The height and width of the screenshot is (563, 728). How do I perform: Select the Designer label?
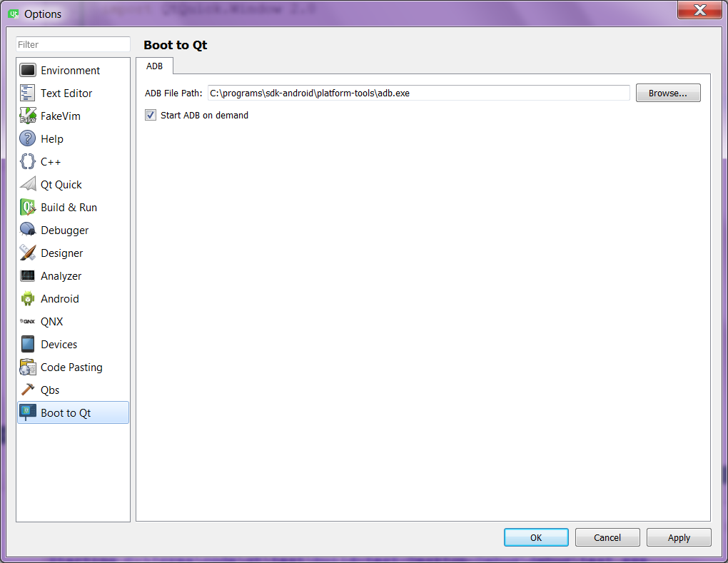tap(62, 253)
